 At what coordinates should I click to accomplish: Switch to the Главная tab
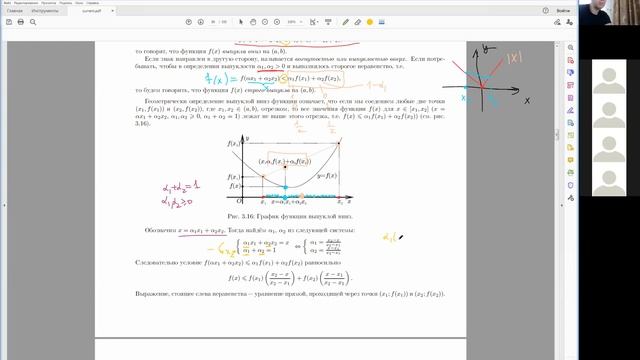[x=15, y=11]
